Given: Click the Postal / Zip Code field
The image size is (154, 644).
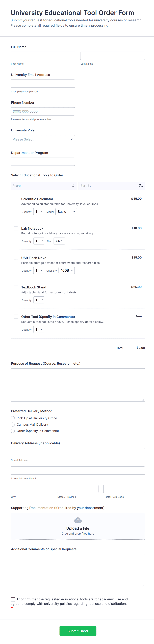Looking at the screenshot, I should [124, 489].
